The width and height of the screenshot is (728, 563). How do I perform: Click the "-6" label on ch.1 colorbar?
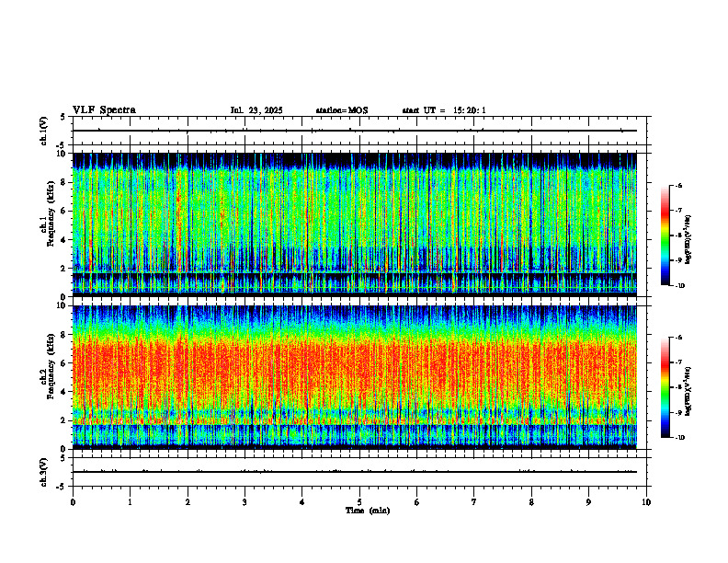click(x=678, y=185)
